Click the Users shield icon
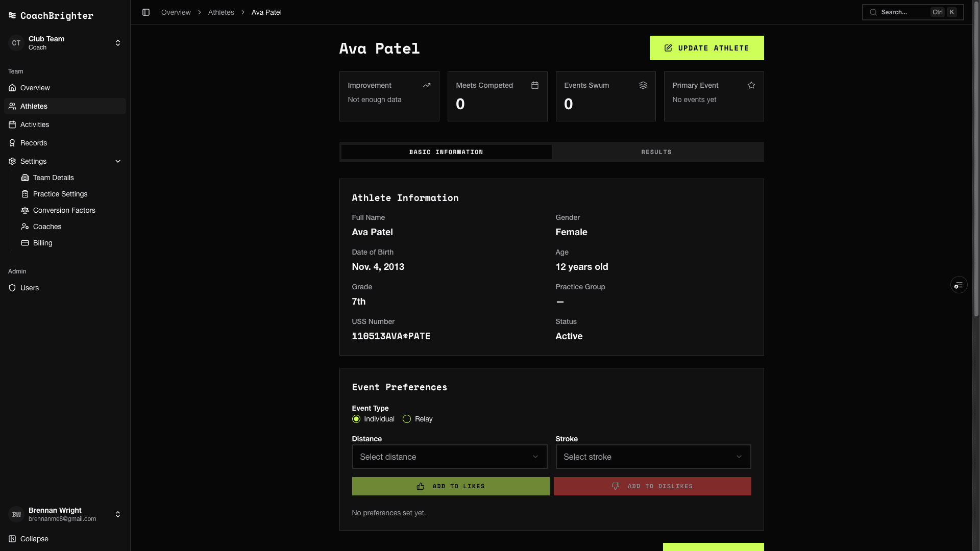Image resolution: width=980 pixels, height=551 pixels. (12, 288)
